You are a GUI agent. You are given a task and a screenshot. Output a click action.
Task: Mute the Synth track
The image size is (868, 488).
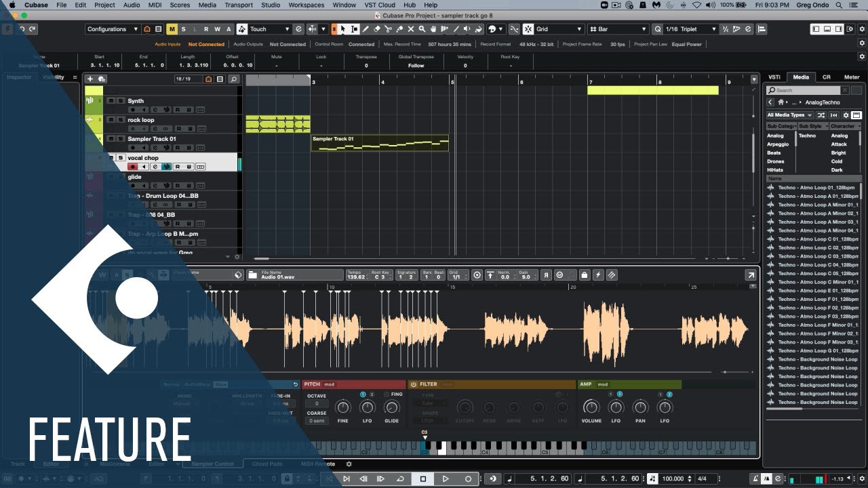pyautogui.click(x=111, y=101)
